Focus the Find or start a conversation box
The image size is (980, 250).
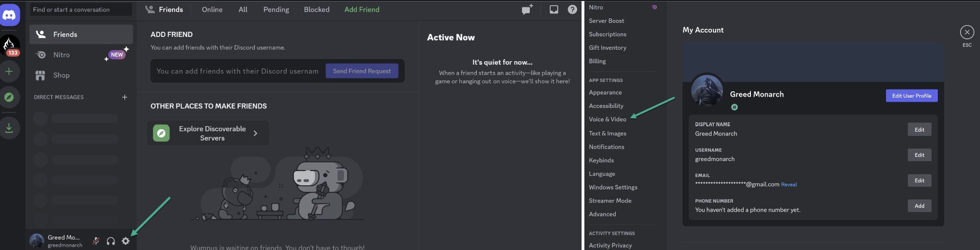[x=81, y=9]
